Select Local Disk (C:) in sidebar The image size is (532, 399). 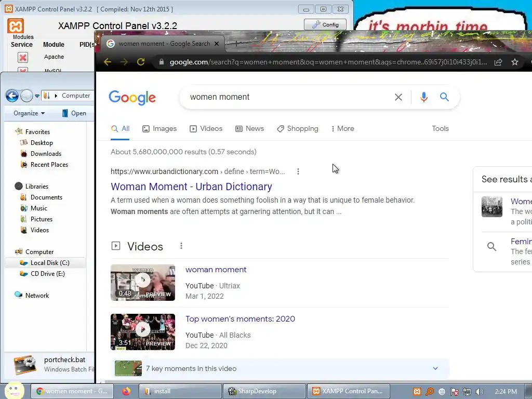click(x=45, y=262)
